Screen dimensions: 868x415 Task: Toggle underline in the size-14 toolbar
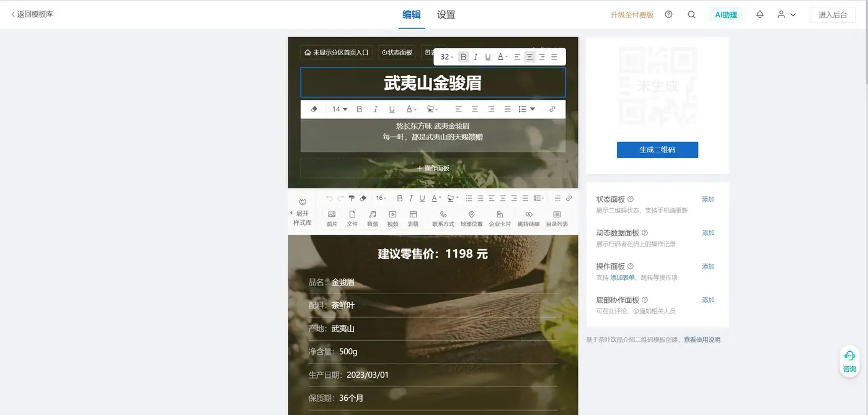click(392, 109)
